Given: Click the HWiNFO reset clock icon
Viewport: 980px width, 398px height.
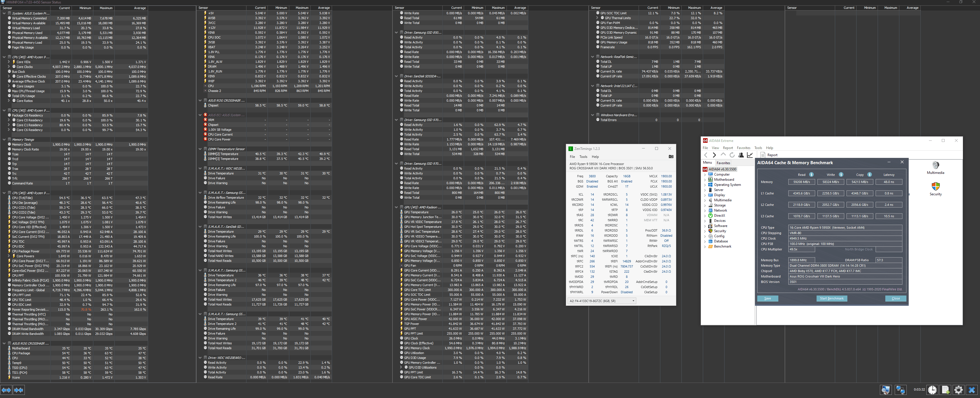Looking at the screenshot, I should (x=932, y=390).
